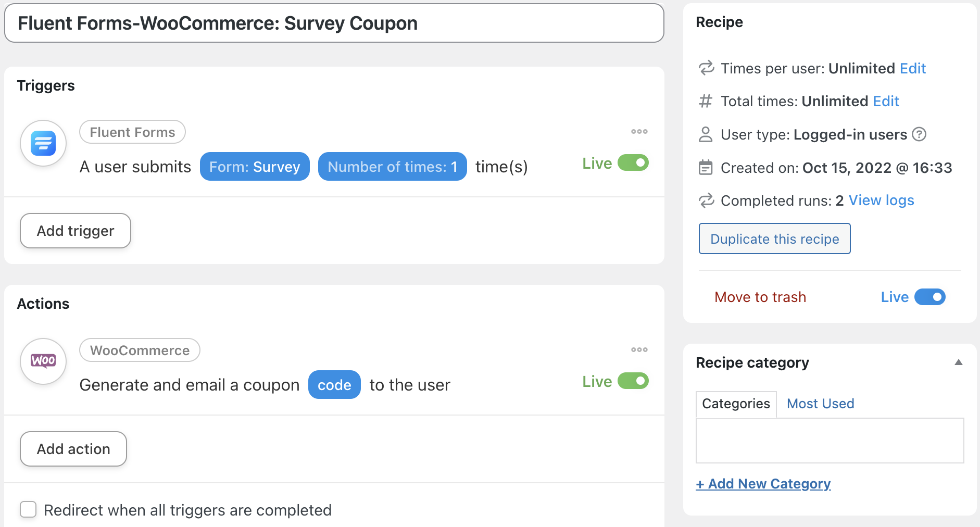980x527 pixels.
Task: Switch to the Categories tab
Action: click(x=736, y=404)
